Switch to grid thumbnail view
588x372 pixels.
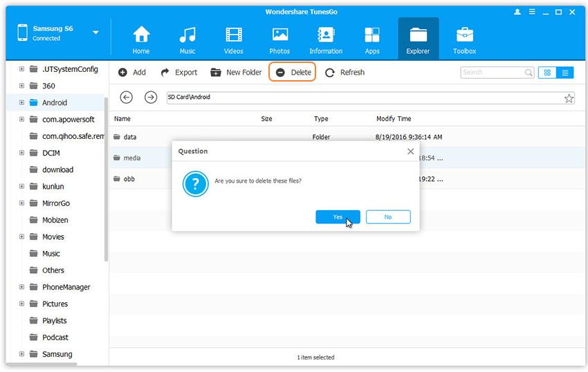(x=548, y=73)
